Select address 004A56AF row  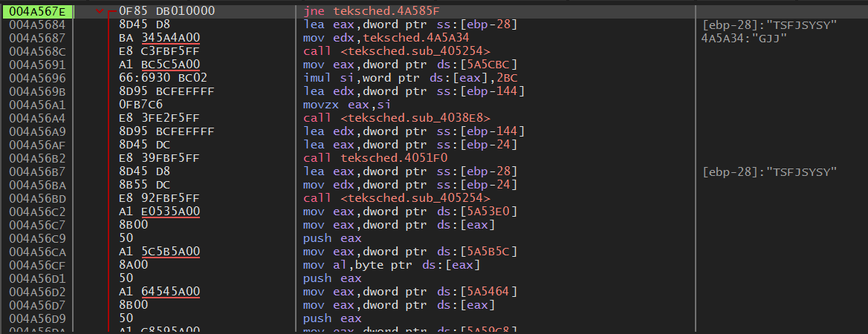point(37,145)
